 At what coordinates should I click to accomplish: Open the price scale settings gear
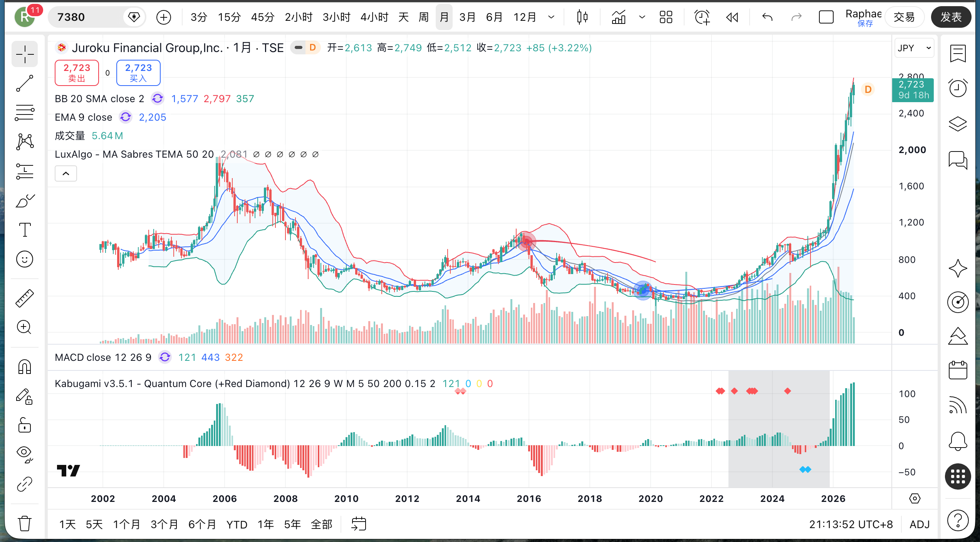pyautogui.click(x=915, y=498)
